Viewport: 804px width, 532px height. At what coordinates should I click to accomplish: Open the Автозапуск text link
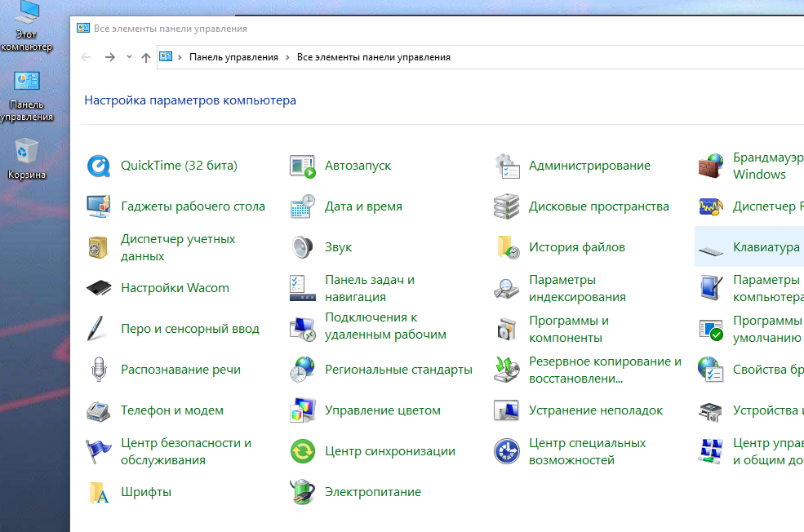pos(358,166)
